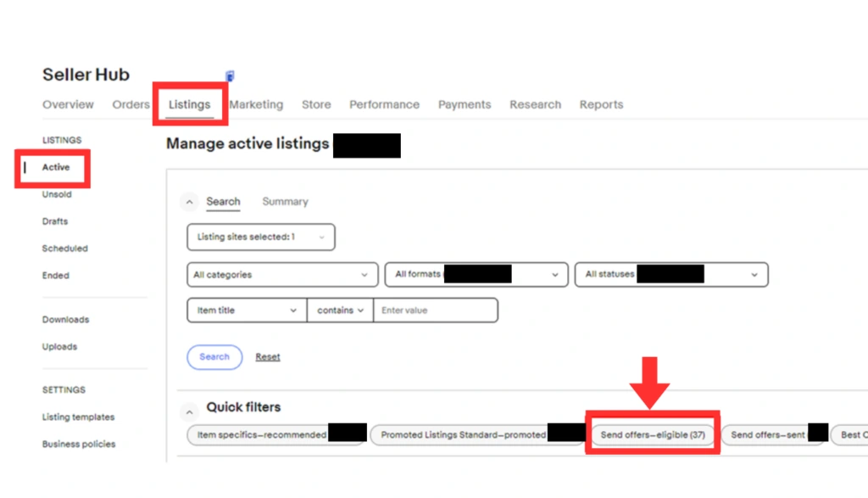The width and height of the screenshot is (868, 498).
Task: Open Uploads in the sidebar
Action: [60, 347]
